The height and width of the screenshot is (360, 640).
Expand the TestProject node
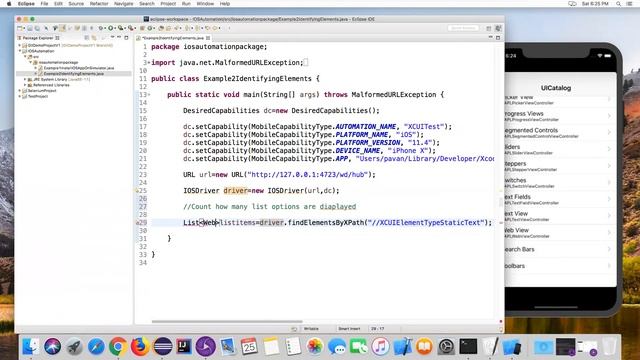[20, 96]
